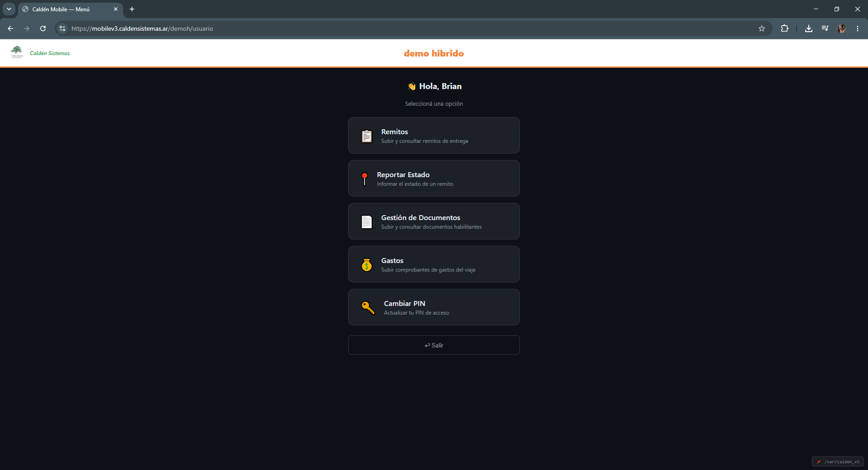Image resolution: width=868 pixels, height=470 pixels.
Task: Open the media control icon
Action: pos(825,28)
